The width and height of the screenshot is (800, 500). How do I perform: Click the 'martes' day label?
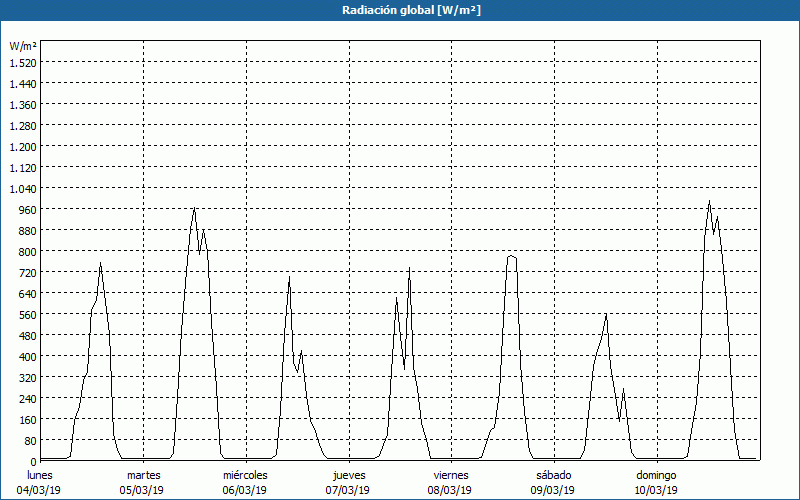[x=144, y=476]
